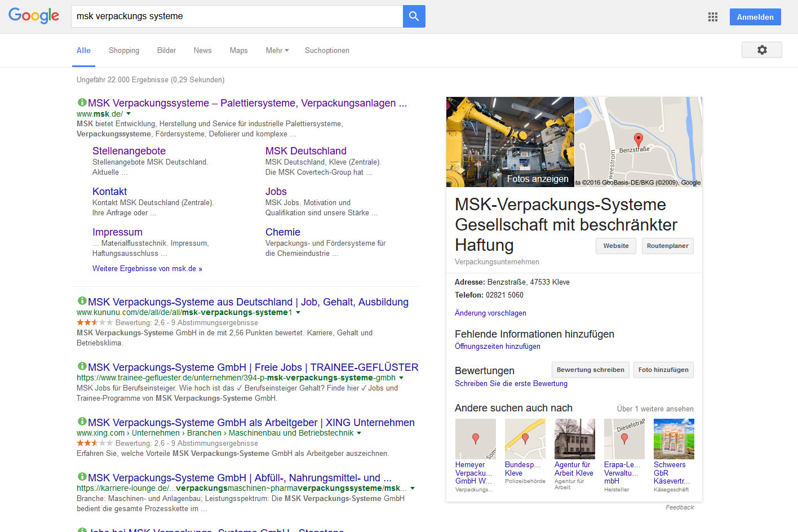Click the blue search magnifier button
Screen dimensions: 798x532
pos(414,16)
